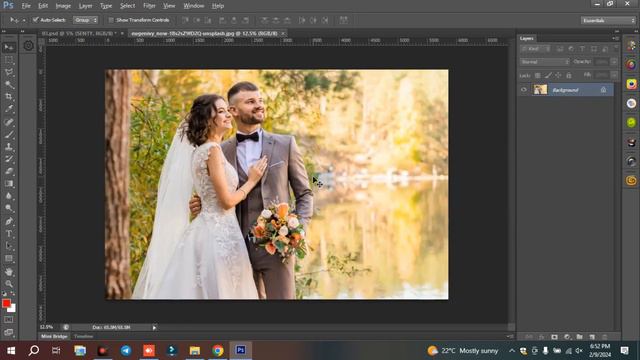Enable Show Transform Controls checkbox
Image resolution: width=640 pixels, height=360 pixels.
pyautogui.click(x=111, y=20)
